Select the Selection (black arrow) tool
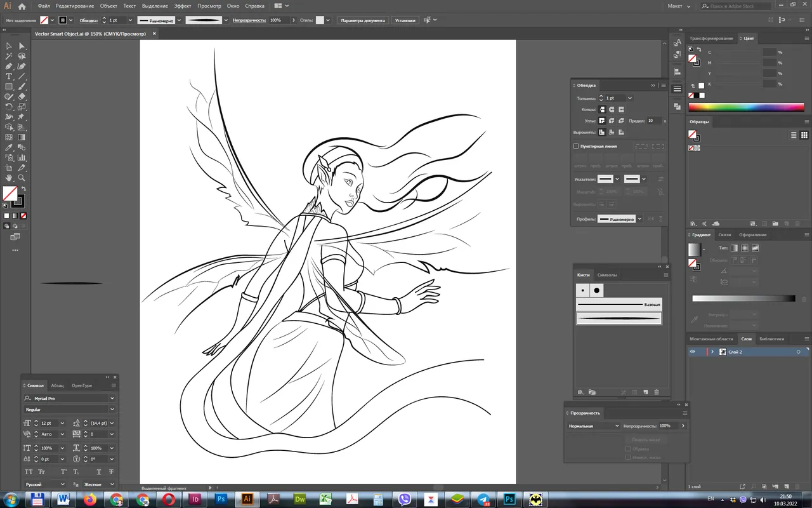812x508 pixels. (x=9, y=46)
